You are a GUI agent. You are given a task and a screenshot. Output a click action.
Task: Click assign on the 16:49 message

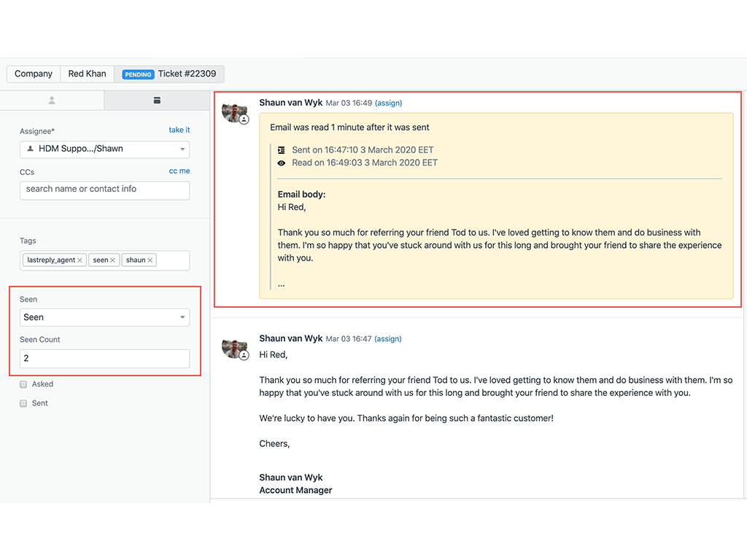point(388,103)
